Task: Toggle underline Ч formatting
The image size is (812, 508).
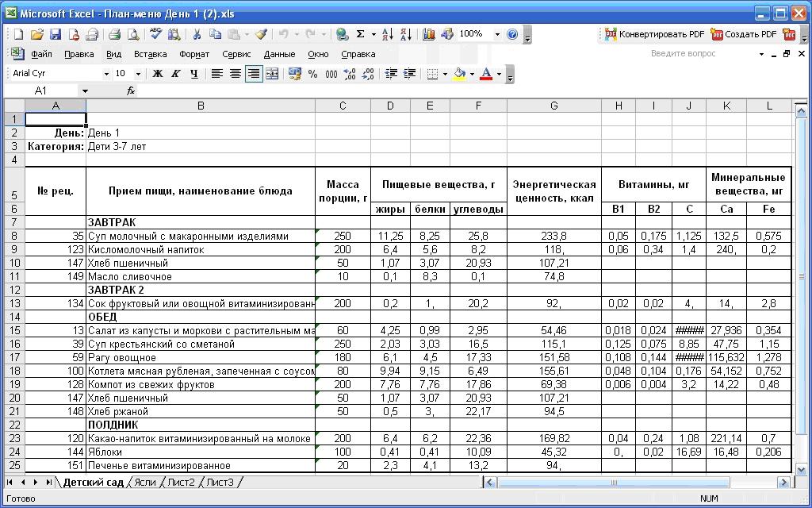Action: coord(194,74)
